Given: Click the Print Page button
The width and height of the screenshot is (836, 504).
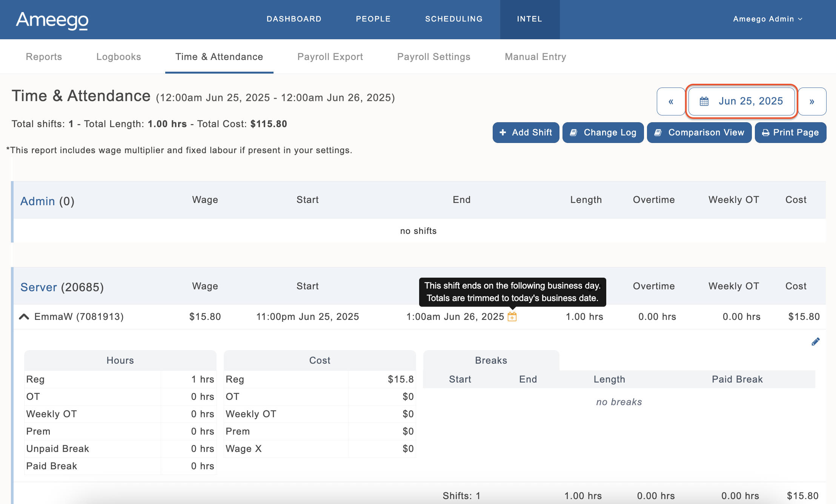Looking at the screenshot, I should [790, 132].
